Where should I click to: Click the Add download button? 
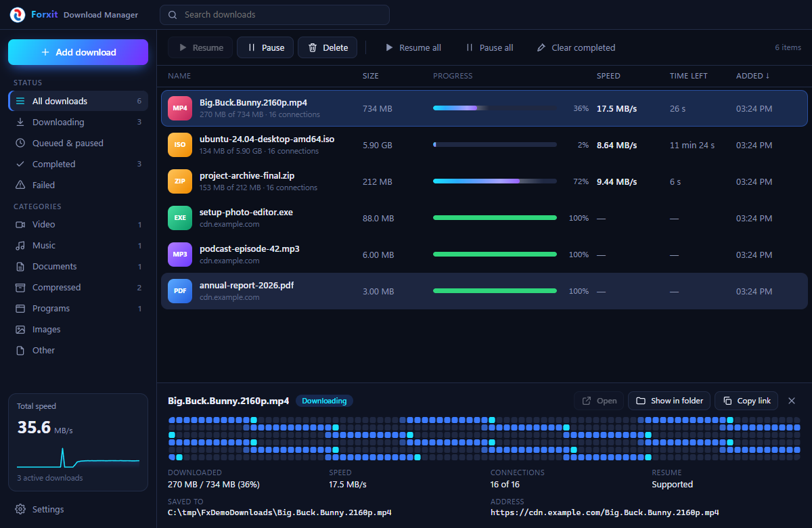click(x=78, y=52)
